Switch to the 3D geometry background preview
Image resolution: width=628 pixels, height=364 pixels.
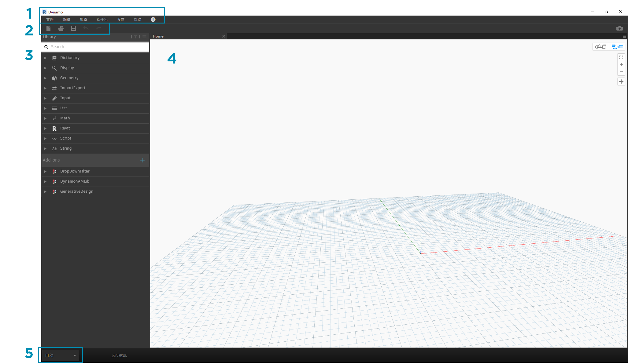pos(600,47)
